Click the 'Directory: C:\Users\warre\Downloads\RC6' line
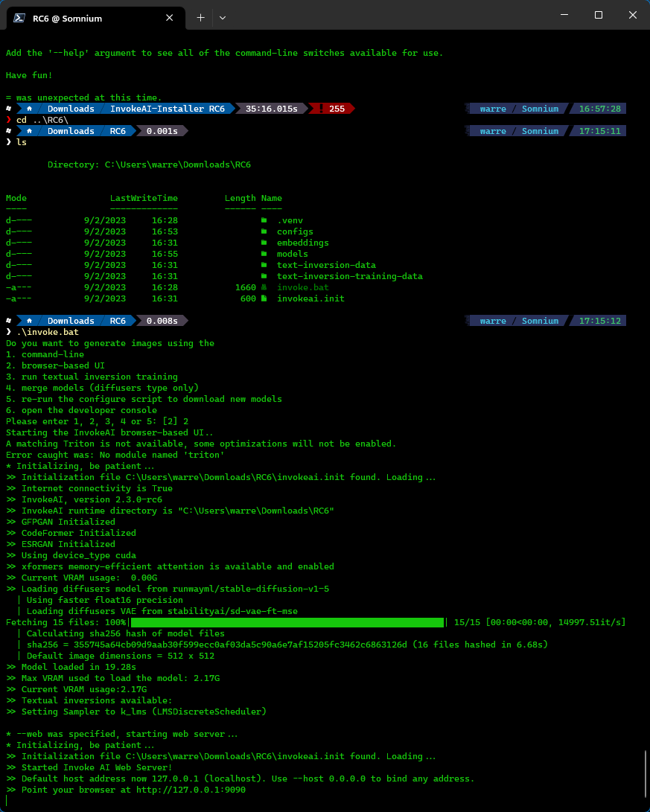The width and height of the screenshot is (650, 812). pos(149,164)
